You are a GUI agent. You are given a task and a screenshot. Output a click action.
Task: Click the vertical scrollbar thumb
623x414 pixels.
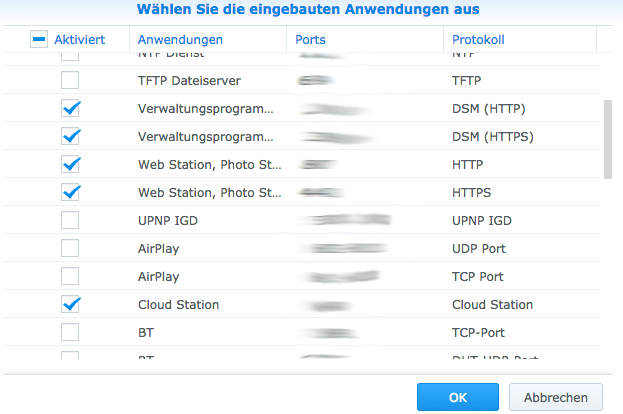click(607, 139)
